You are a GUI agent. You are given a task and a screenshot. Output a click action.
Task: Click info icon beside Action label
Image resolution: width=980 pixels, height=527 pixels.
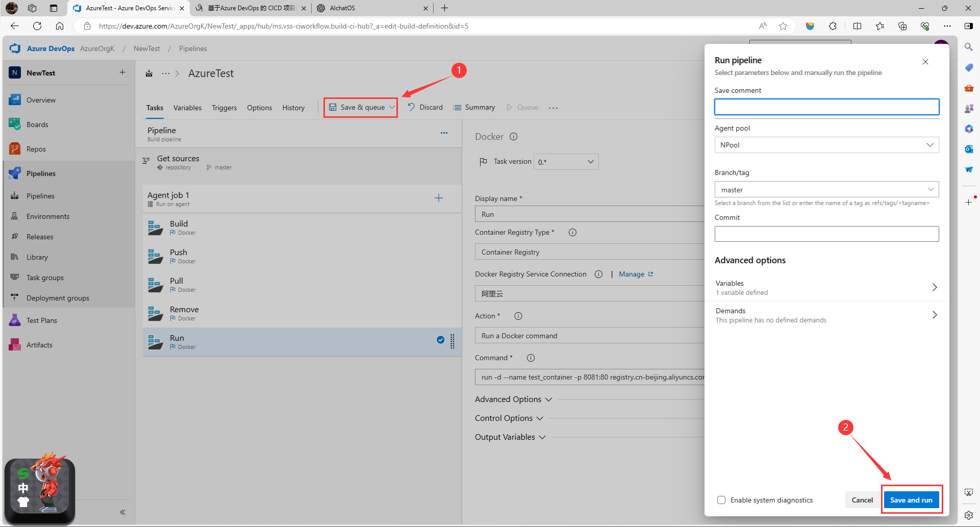(518, 316)
